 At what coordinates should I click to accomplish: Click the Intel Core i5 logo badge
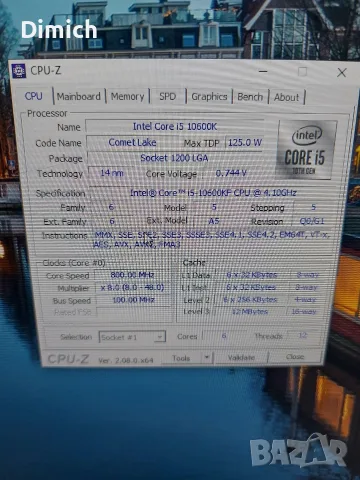click(x=305, y=150)
